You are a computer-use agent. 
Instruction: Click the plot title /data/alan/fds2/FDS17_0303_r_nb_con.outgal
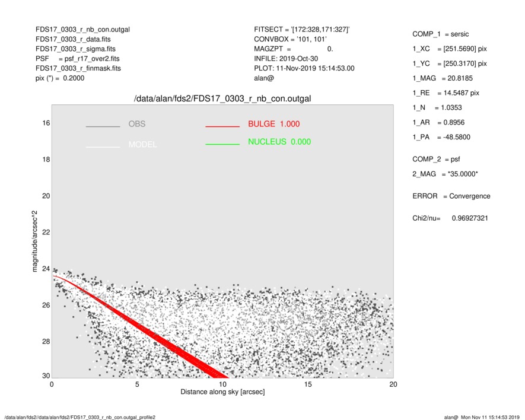[x=222, y=98]
